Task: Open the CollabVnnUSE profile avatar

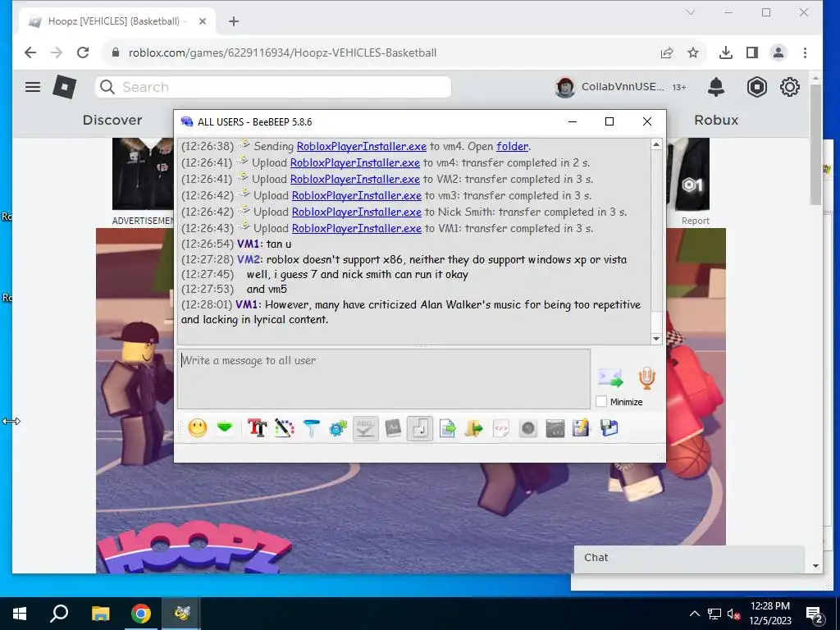Action: pos(564,87)
